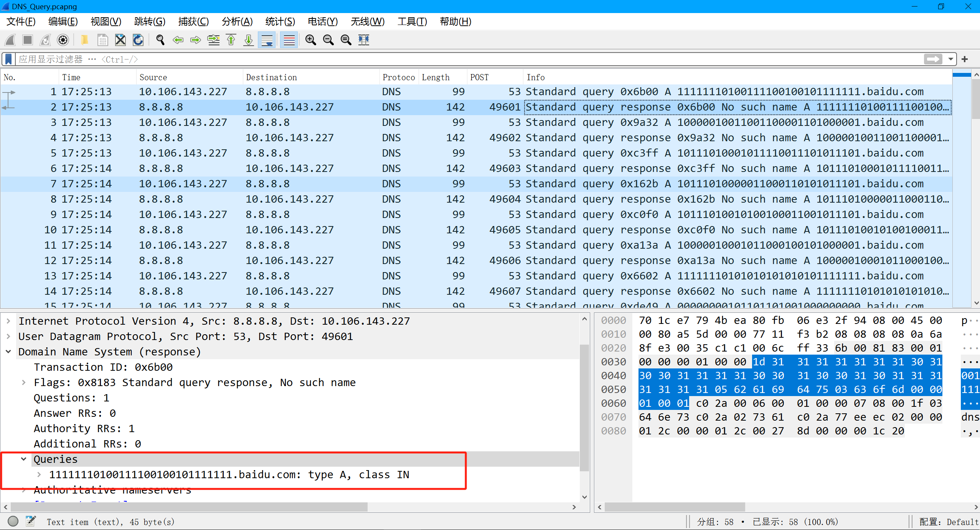Click the resize columns toolbar icon

click(363, 40)
